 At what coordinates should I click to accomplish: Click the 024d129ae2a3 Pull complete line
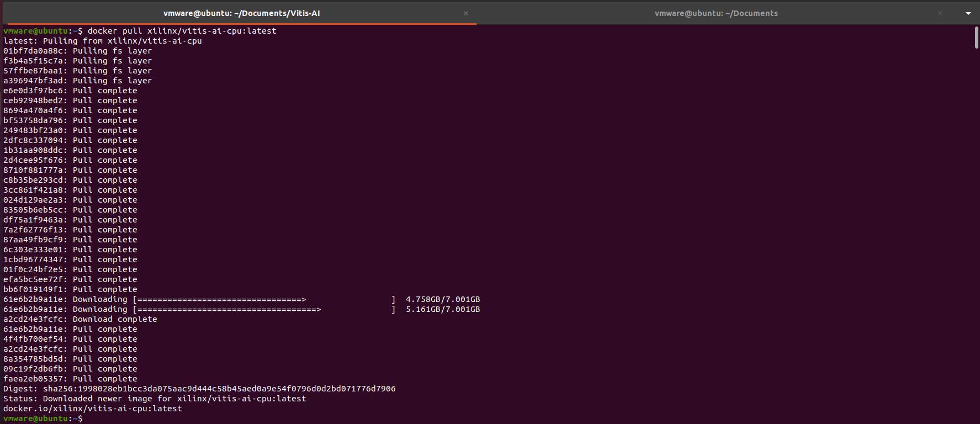point(70,200)
